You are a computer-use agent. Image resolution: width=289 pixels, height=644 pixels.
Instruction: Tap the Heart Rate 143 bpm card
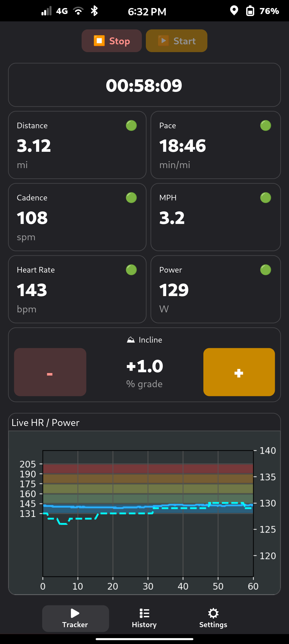(x=77, y=289)
